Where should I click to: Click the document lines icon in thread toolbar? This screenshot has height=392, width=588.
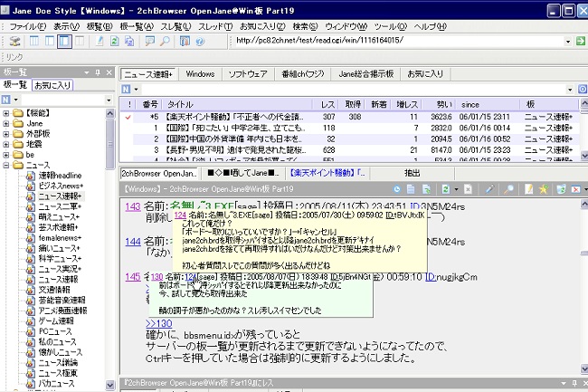coord(411,189)
